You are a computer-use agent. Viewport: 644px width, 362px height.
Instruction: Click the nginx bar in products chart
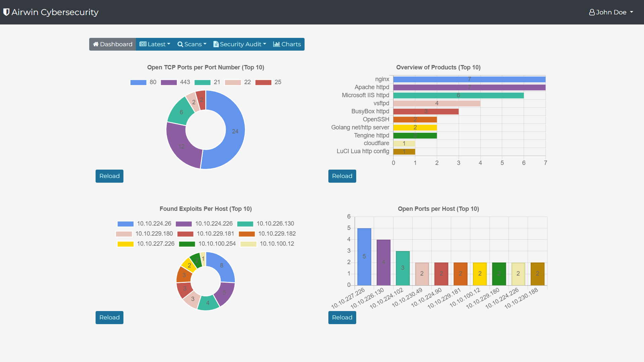coord(469,79)
